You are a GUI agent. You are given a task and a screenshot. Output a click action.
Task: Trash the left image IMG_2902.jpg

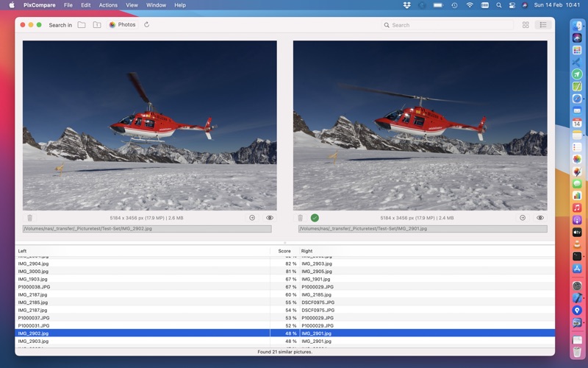30,218
